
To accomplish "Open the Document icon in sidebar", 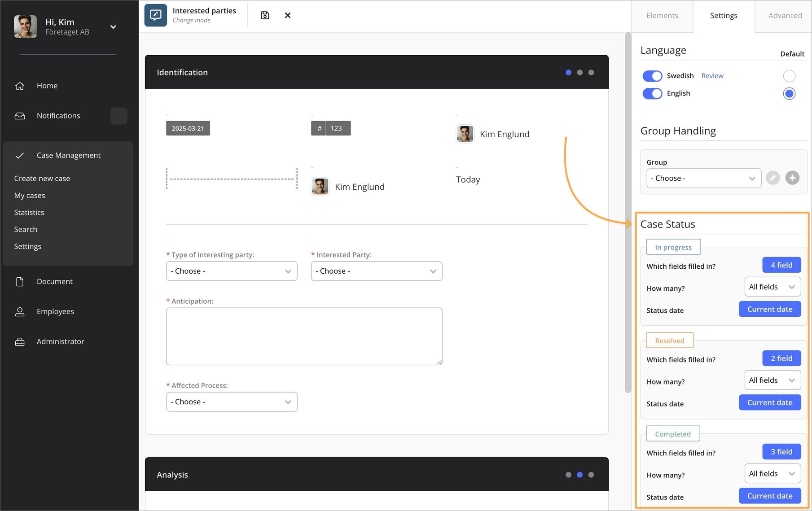I will coord(20,281).
